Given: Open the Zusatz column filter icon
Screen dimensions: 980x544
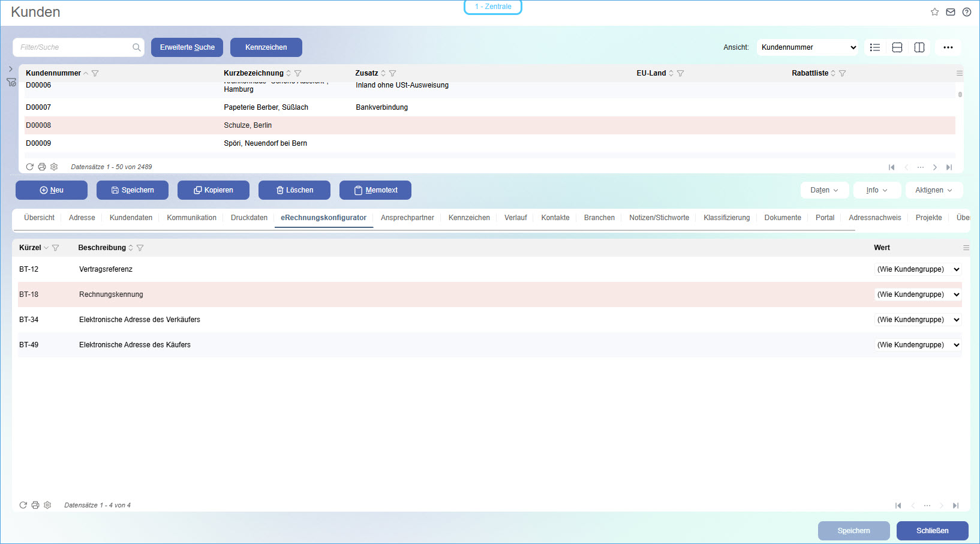Looking at the screenshot, I should point(393,73).
